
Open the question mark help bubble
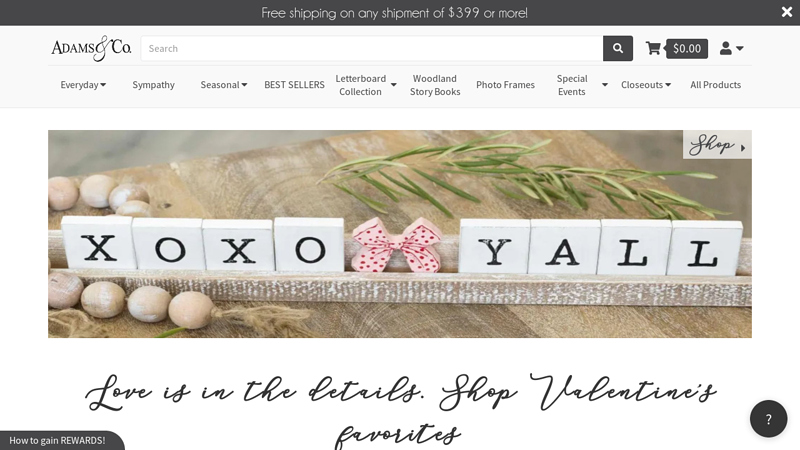[768, 419]
